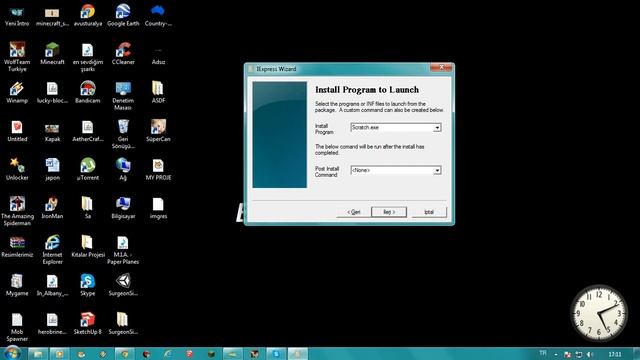This screenshot has width=640, height=360.
Task: Select the Bilgisayar computer desktop icon
Action: point(123,208)
